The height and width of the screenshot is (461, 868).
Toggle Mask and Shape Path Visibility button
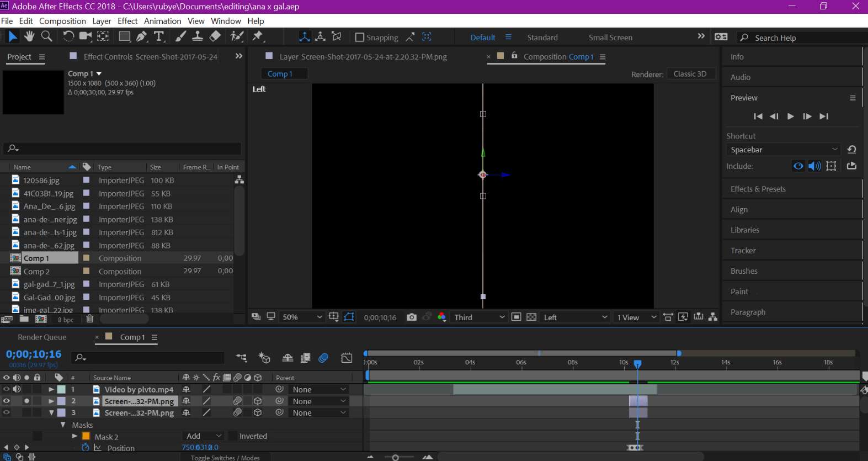(349, 317)
